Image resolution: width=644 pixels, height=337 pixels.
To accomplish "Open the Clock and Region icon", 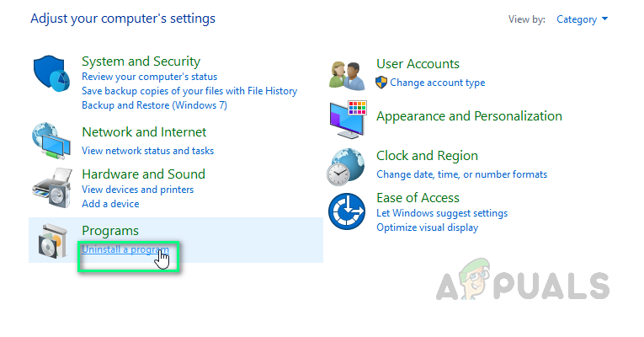I will click(347, 166).
